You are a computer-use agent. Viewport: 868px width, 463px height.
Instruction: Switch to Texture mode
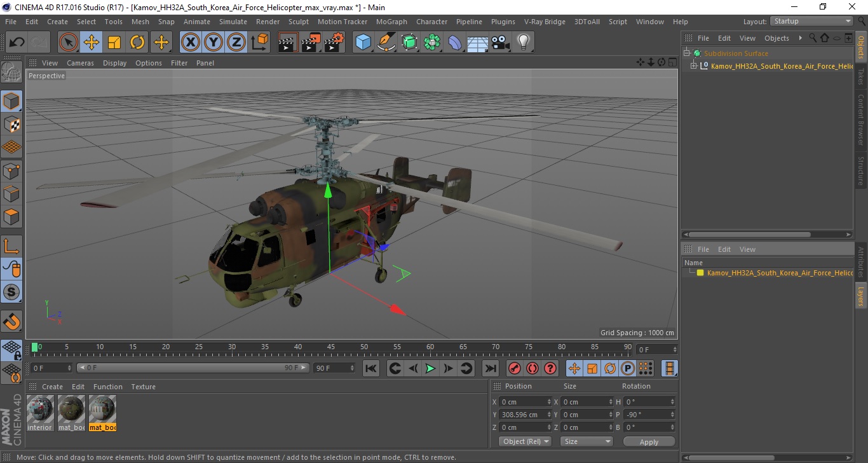[x=11, y=124]
